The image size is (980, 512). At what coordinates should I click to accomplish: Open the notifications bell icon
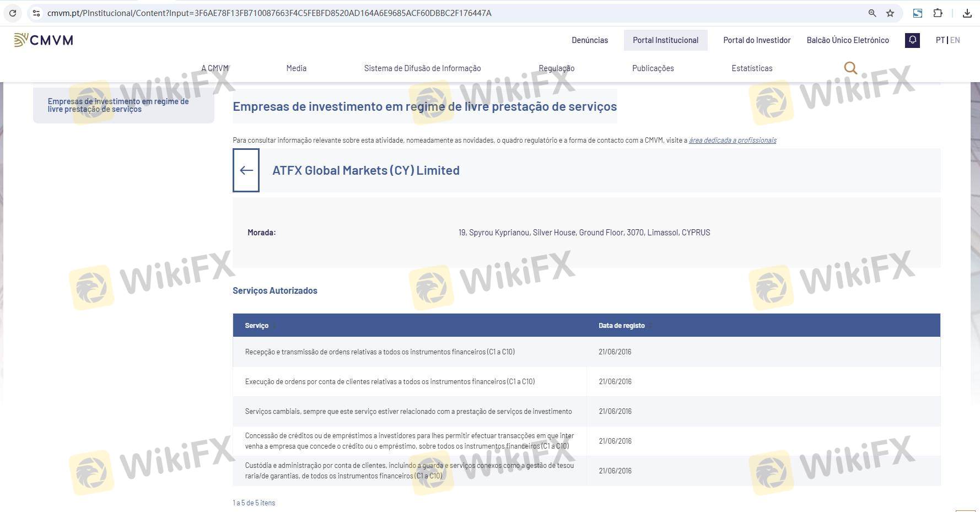(x=912, y=40)
